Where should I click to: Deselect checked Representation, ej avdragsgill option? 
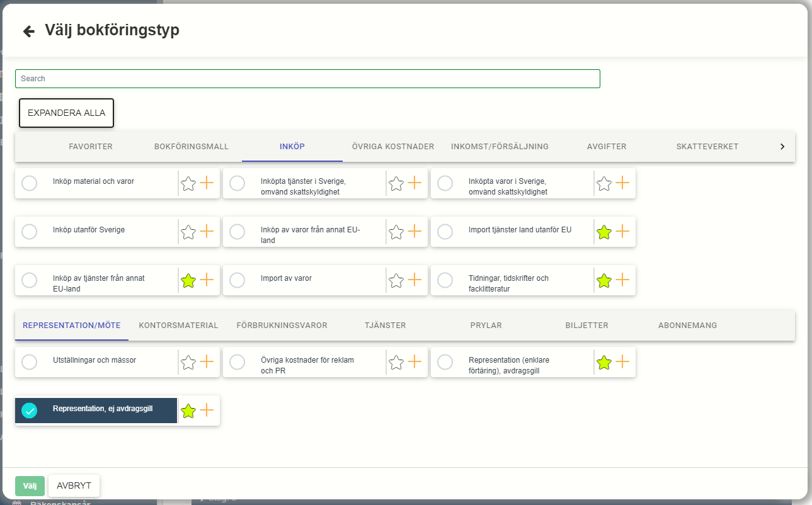pos(30,411)
